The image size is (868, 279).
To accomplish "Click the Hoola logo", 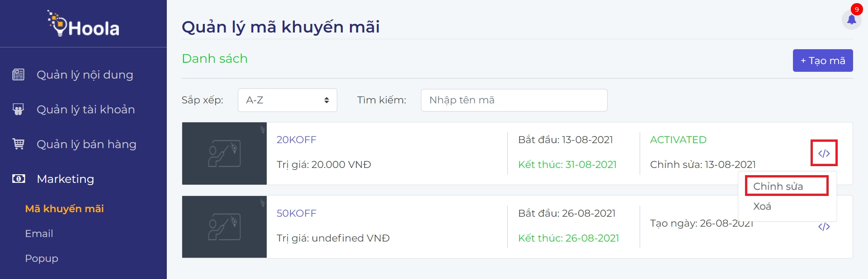I will point(84,24).
